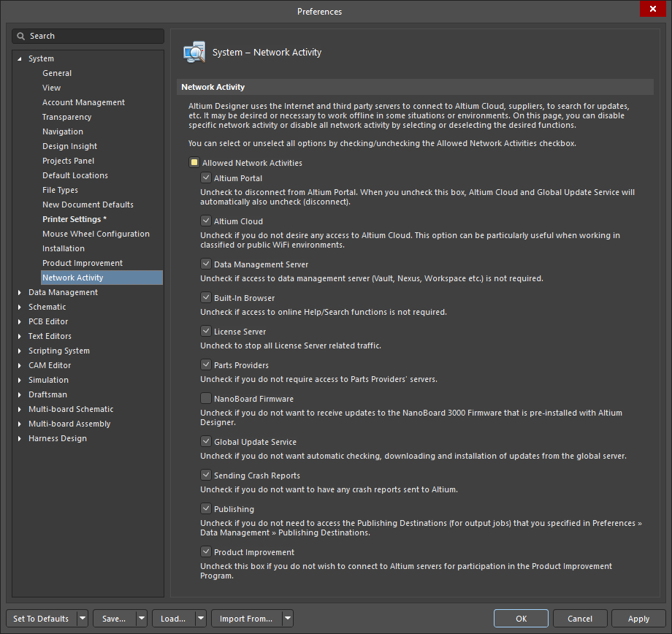Click the Save... button
The image size is (672, 634).
[114, 619]
